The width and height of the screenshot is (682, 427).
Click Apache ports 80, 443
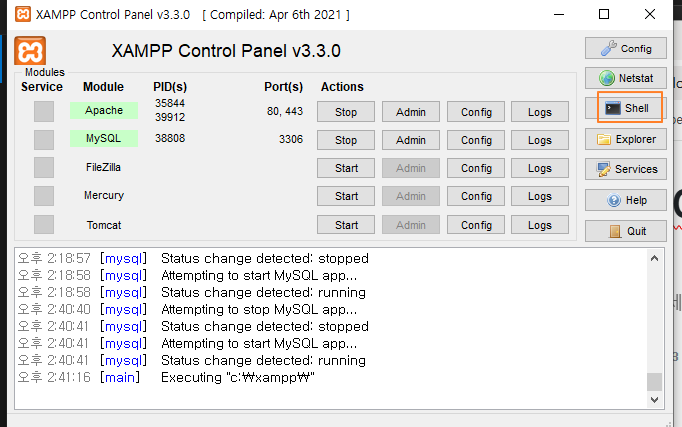285,111
